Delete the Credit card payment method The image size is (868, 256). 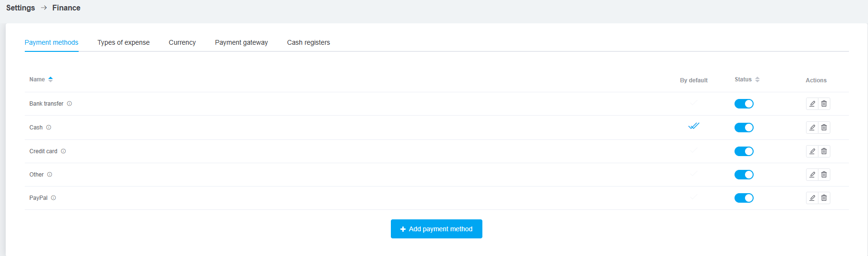point(824,151)
